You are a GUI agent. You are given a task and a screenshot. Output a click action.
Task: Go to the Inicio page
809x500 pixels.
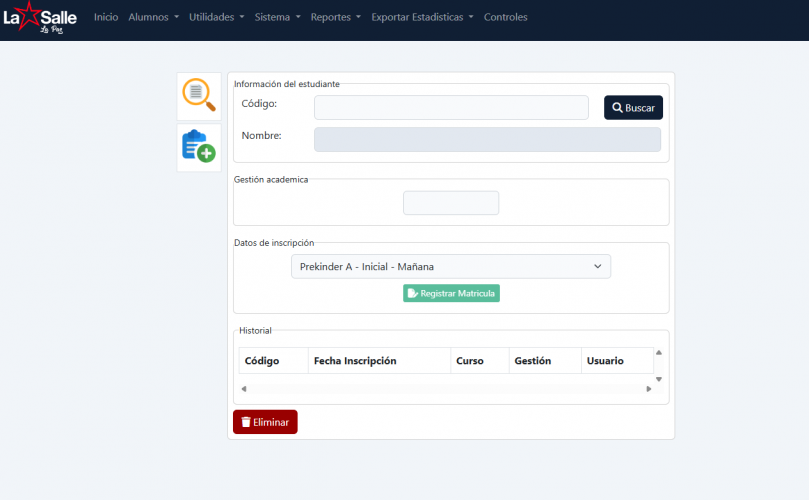pos(106,17)
